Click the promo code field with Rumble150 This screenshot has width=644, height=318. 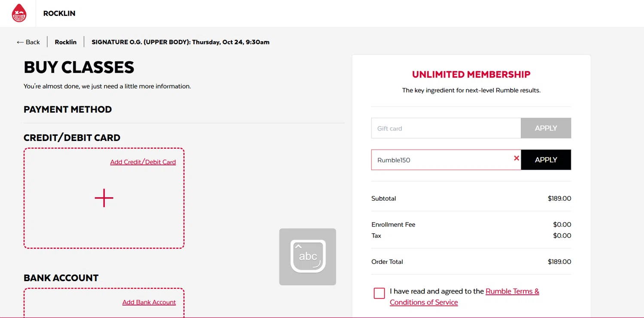[x=446, y=160]
